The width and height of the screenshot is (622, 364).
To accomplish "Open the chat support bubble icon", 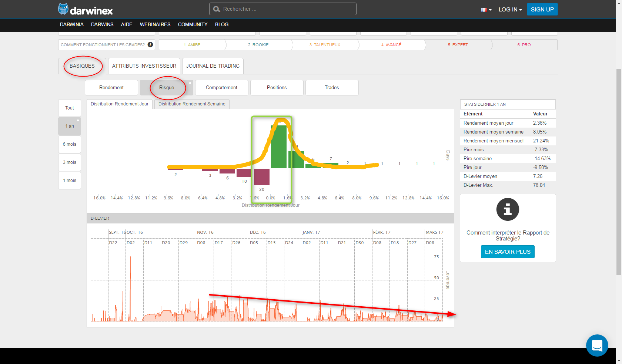I will pyautogui.click(x=597, y=346).
